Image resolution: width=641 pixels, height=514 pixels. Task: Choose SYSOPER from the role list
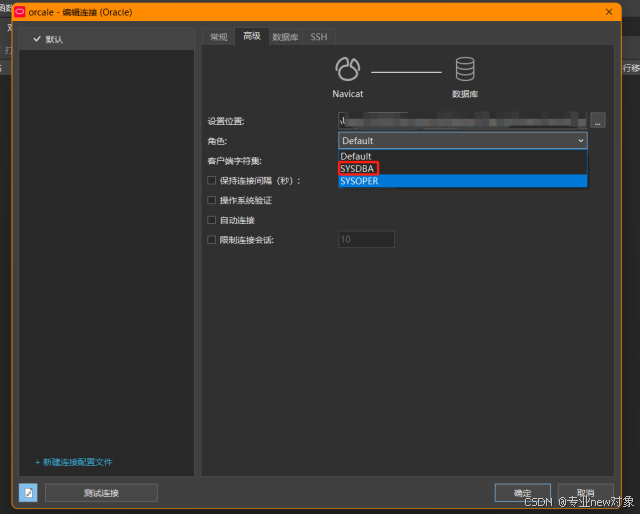[463, 181]
